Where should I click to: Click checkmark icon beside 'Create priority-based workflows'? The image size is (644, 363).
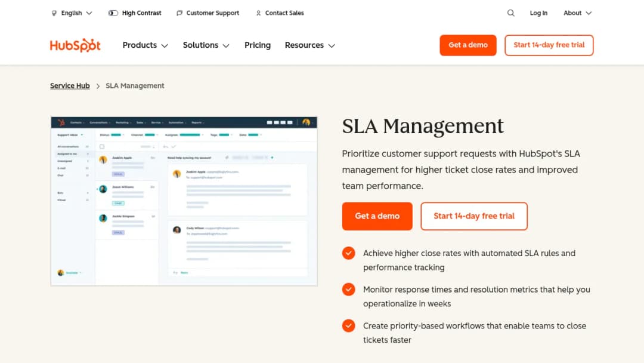coord(349,325)
